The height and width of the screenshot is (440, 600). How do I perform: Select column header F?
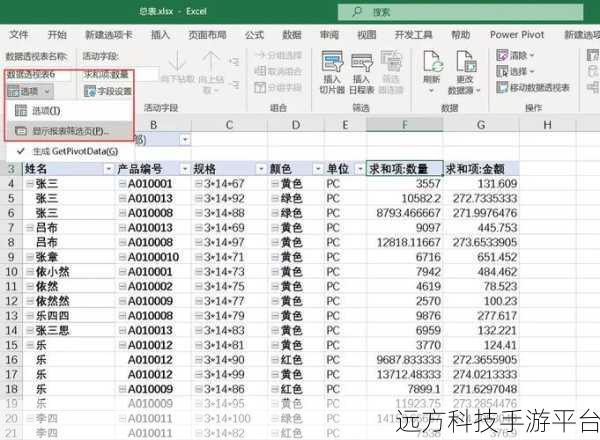[404, 125]
